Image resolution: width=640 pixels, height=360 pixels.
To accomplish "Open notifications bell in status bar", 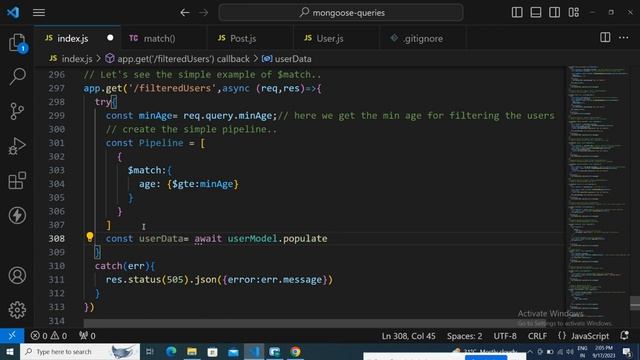I will pyautogui.click(x=624, y=336).
